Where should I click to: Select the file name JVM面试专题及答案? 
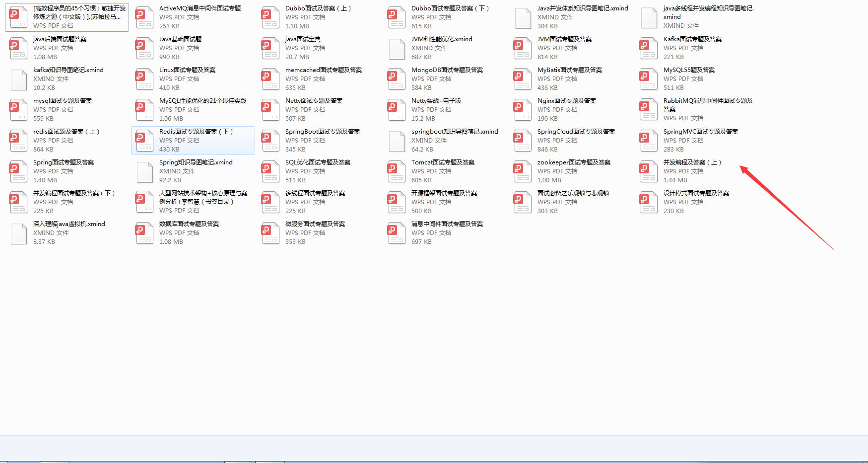click(x=564, y=39)
